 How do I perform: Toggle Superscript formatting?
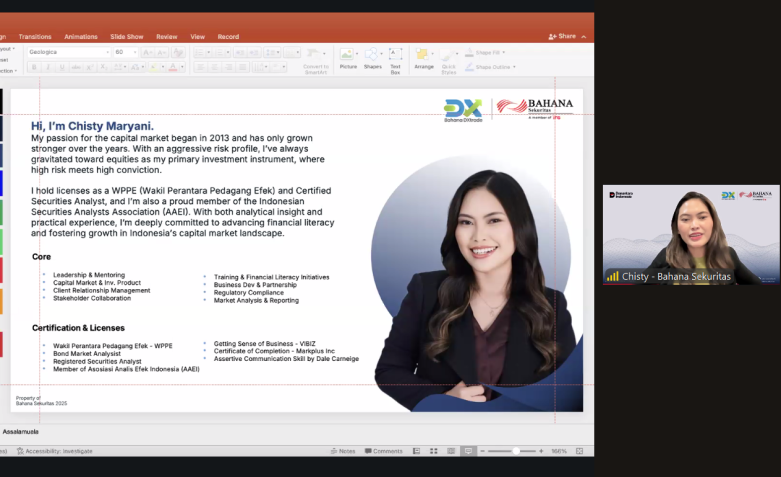point(90,67)
